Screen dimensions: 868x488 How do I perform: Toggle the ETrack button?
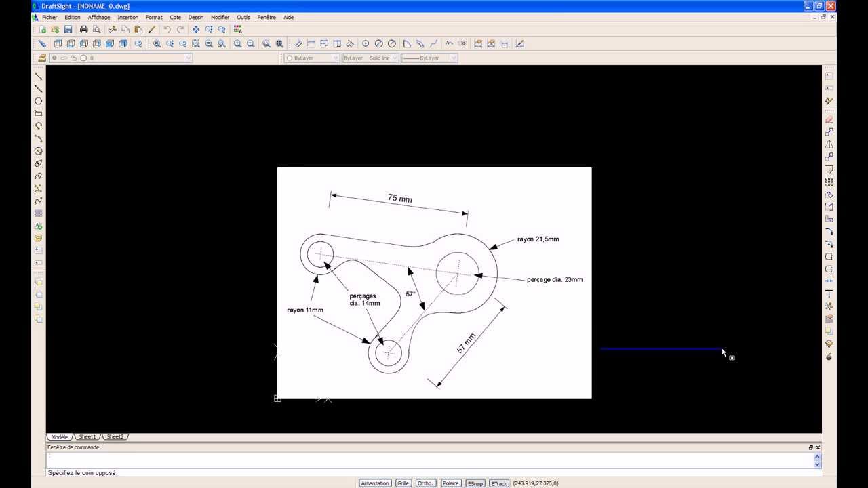(498, 483)
